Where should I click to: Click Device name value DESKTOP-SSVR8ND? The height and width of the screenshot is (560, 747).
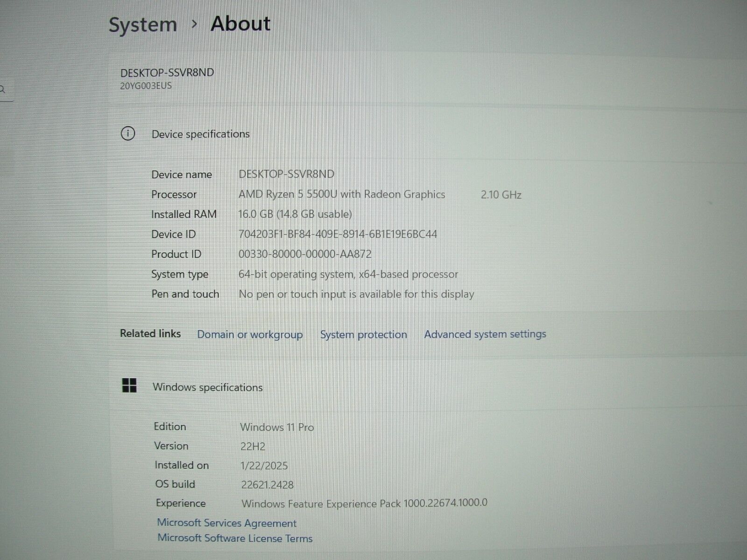coord(287,174)
